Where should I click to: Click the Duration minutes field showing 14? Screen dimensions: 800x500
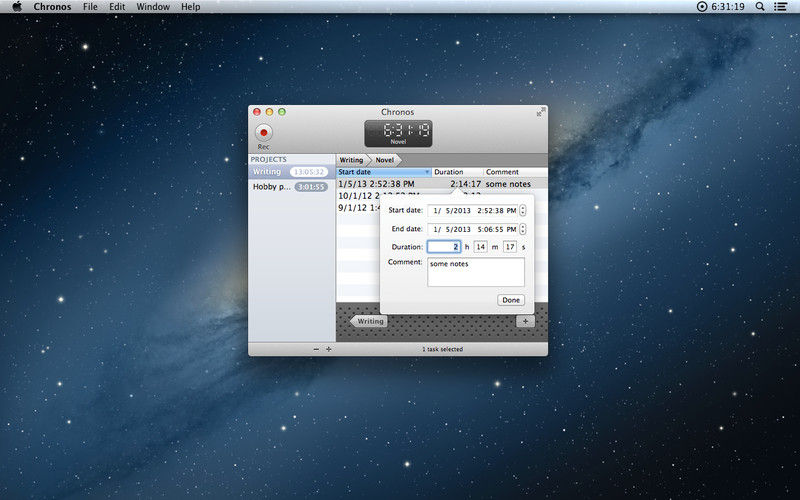click(x=480, y=246)
